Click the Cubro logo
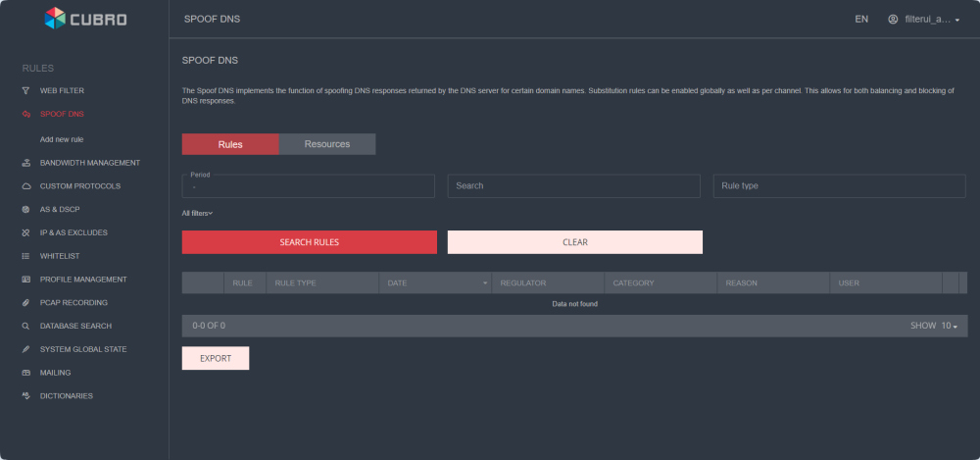The image size is (980, 460). 85,18
